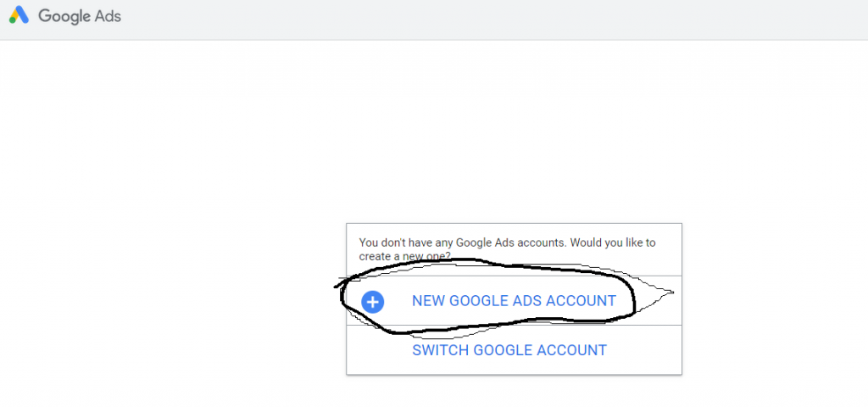The image size is (868, 407).
Task: Click the blank white page above the dialog
Action: coord(509,127)
